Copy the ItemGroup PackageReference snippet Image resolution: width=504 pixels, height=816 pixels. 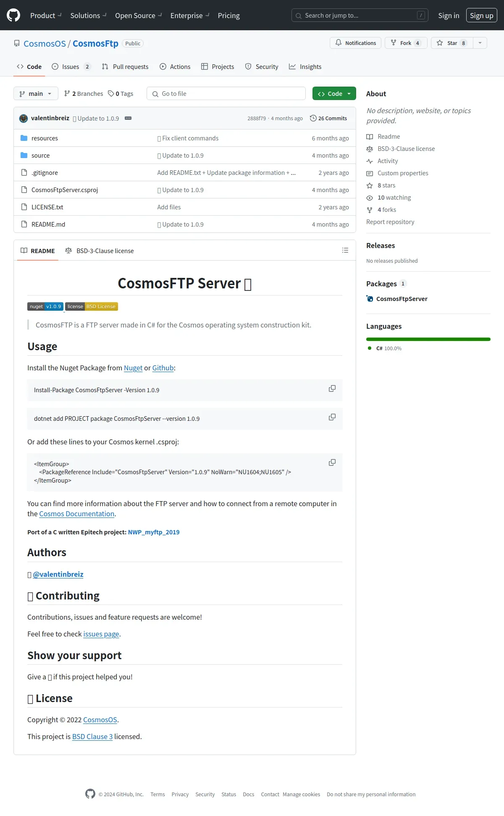332,463
